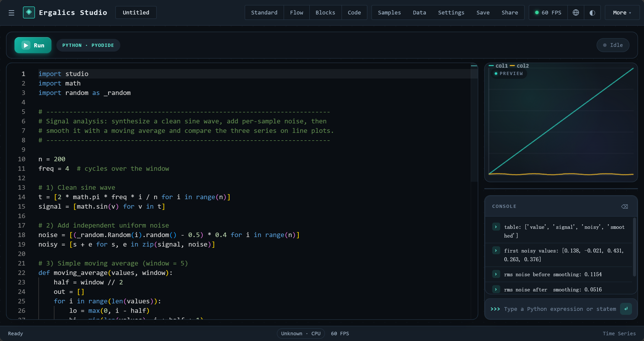Click 'Time Series' in status bar
644x341 pixels.
619,334
